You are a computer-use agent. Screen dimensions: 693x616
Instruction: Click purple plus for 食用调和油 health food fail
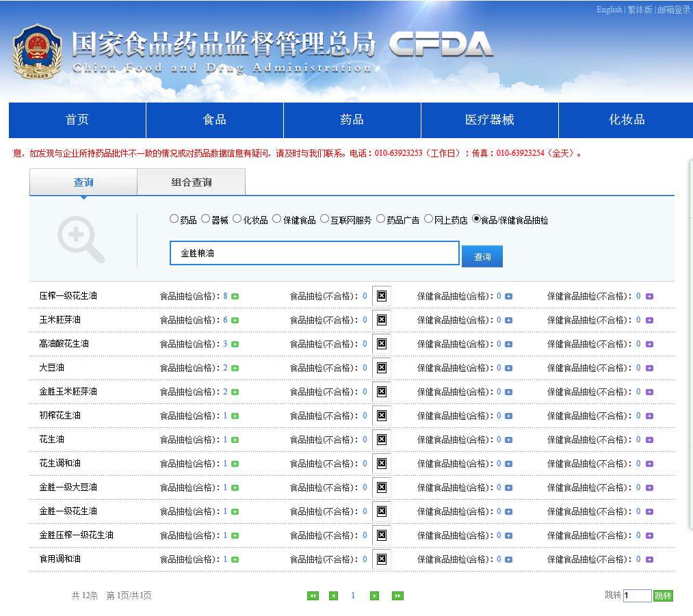point(649,559)
